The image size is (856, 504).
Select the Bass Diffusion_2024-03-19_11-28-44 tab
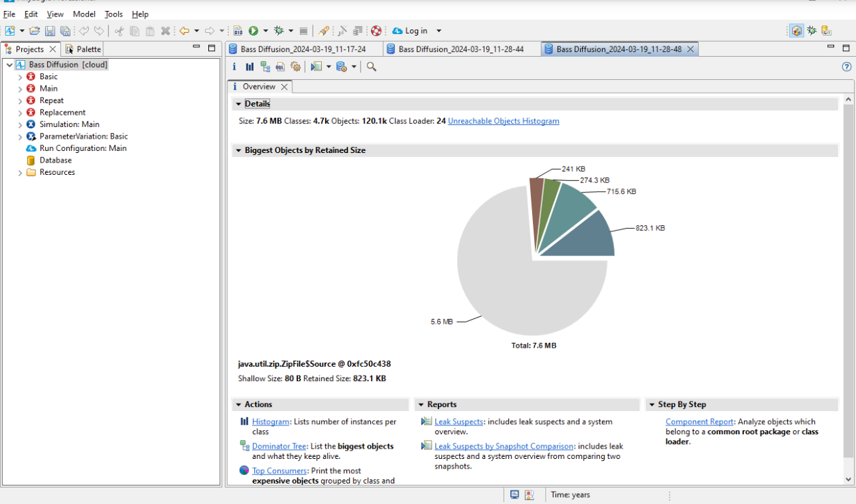461,49
